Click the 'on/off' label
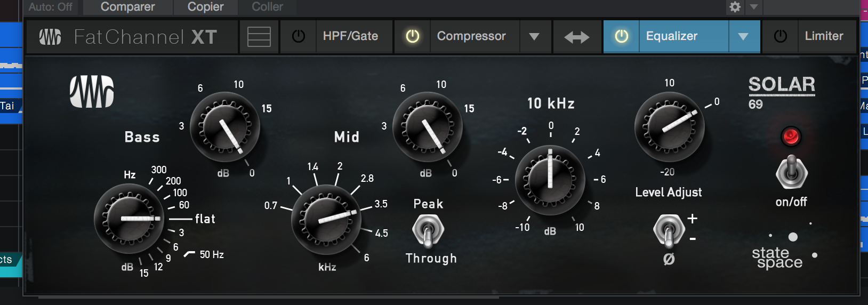This screenshot has height=305, width=868. coord(791,202)
